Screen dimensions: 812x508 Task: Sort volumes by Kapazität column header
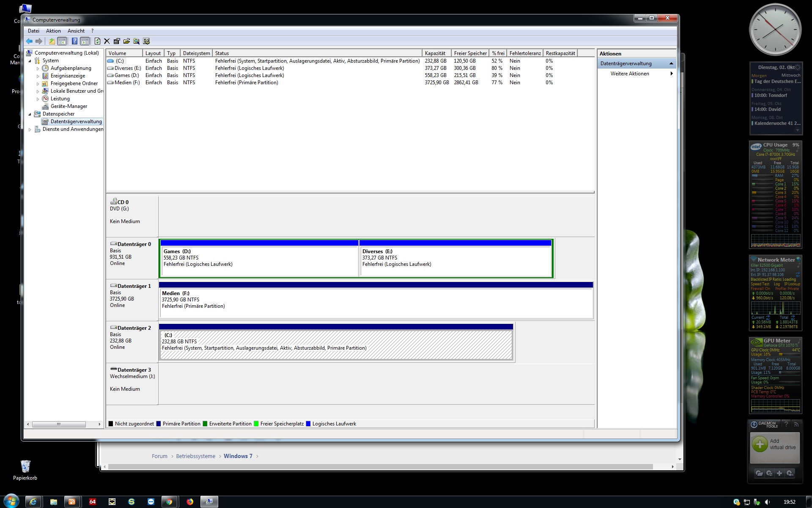point(435,53)
